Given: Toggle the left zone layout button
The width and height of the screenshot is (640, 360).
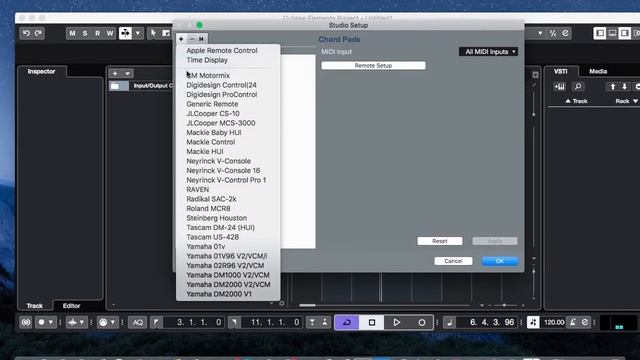Looking at the screenshot, I should [x=600, y=33].
